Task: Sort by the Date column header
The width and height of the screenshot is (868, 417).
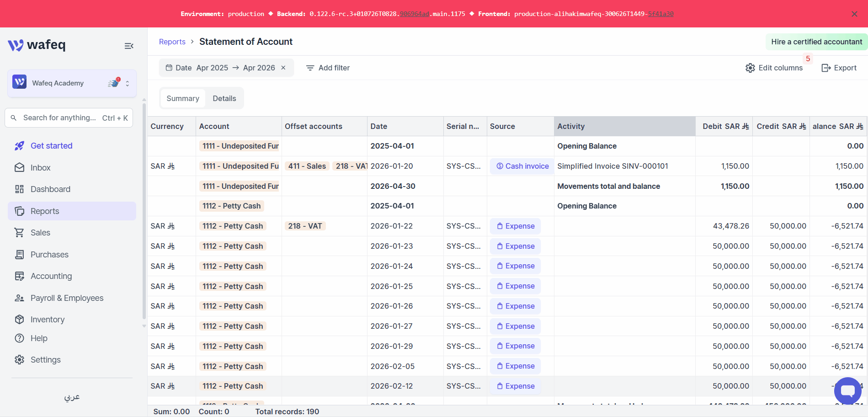Action: tap(405, 126)
